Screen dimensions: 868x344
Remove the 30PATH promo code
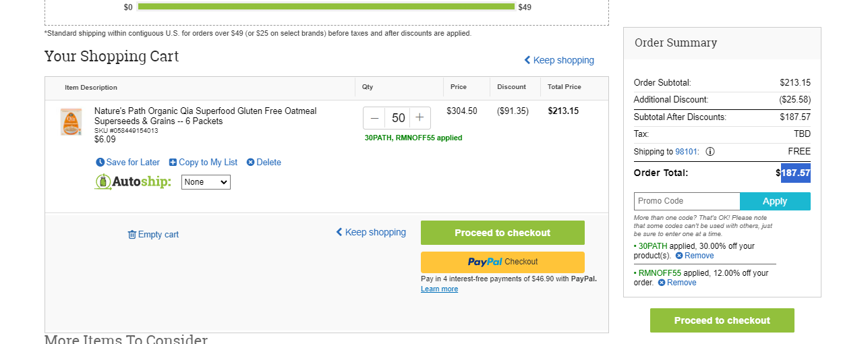pos(695,256)
